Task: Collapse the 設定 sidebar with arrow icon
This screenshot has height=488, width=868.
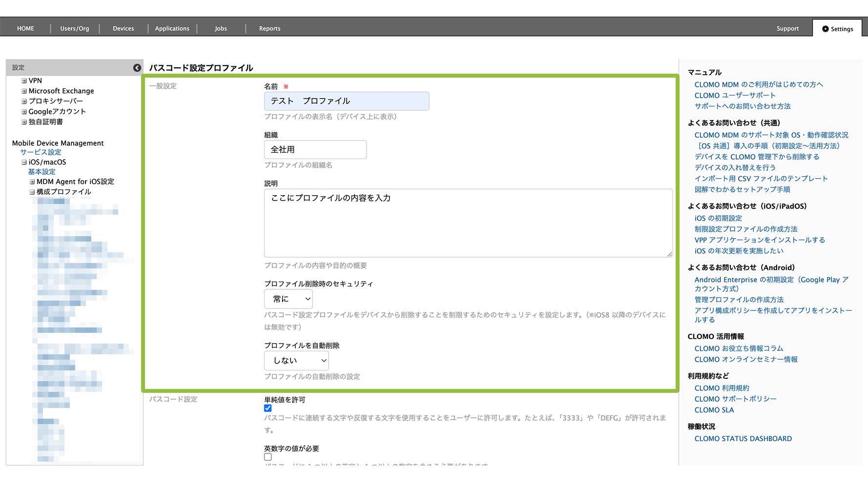Action: [x=137, y=68]
